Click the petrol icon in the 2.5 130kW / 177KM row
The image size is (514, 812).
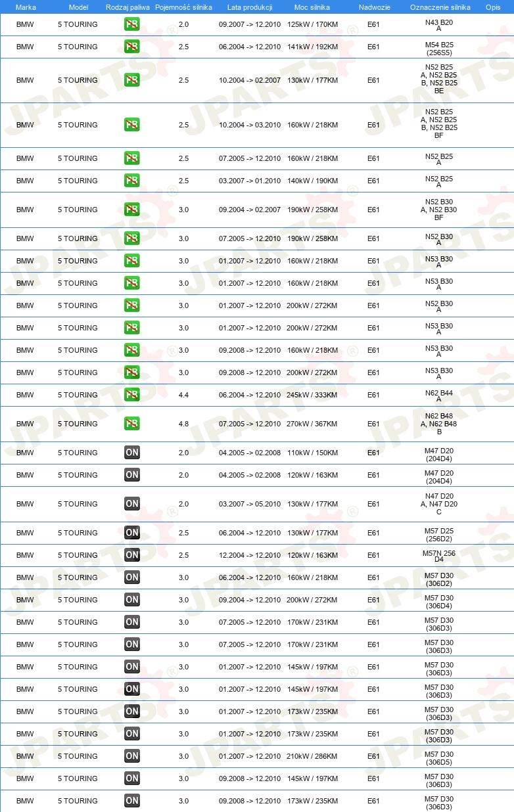pos(132,80)
